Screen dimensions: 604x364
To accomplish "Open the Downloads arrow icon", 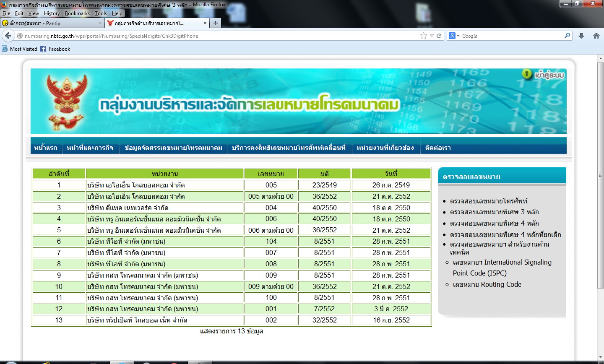I will (x=581, y=36).
